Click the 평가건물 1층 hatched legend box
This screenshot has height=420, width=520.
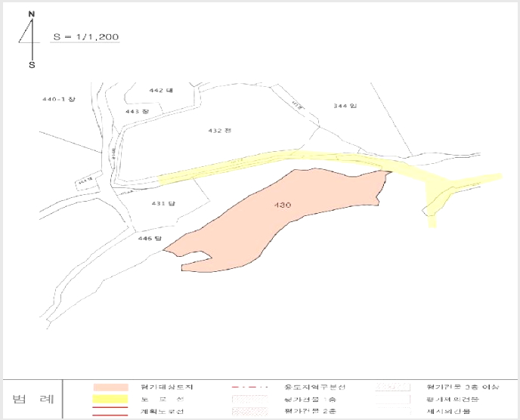[249, 399]
